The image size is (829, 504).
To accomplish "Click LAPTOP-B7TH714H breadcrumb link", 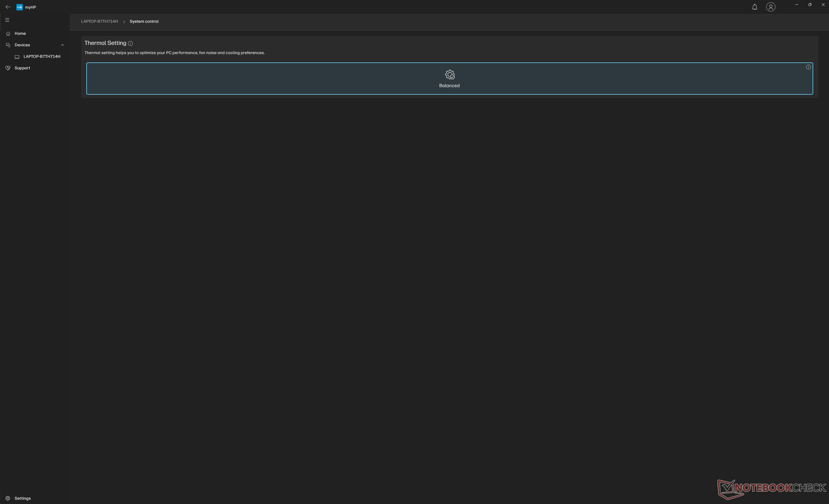I will tap(99, 22).
